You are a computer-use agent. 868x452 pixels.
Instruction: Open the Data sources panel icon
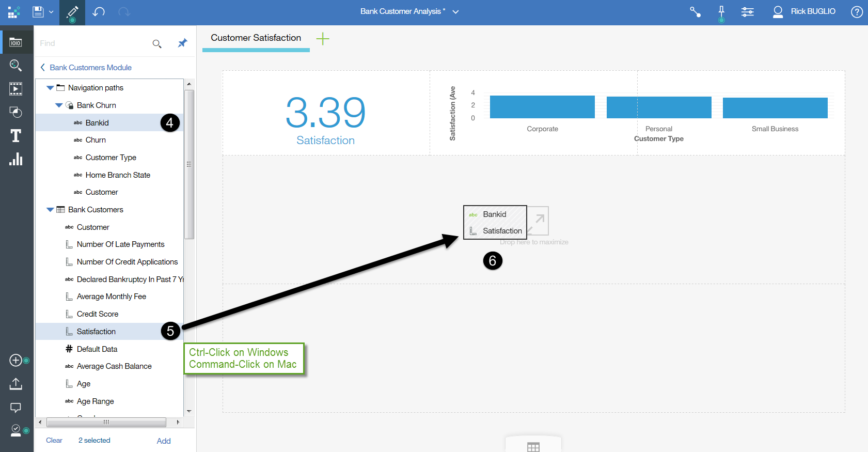pos(16,43)
